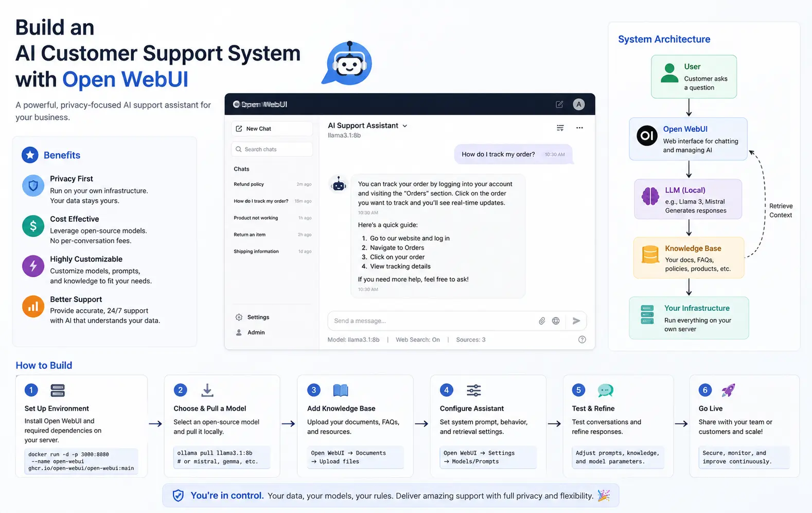Toggle the web search globe icon
Viewport: 812px width, 513px height.
click(x=556, y=321)
